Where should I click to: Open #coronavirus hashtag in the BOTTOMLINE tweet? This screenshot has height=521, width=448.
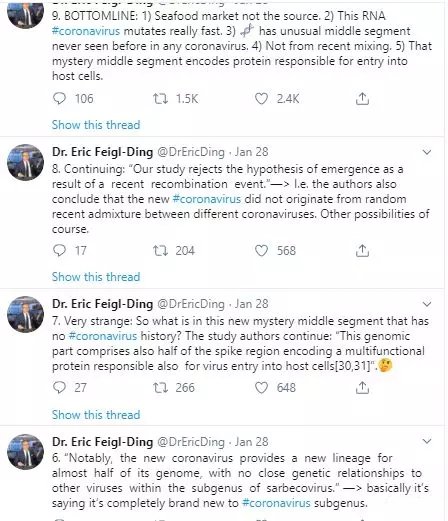(86, 31)
